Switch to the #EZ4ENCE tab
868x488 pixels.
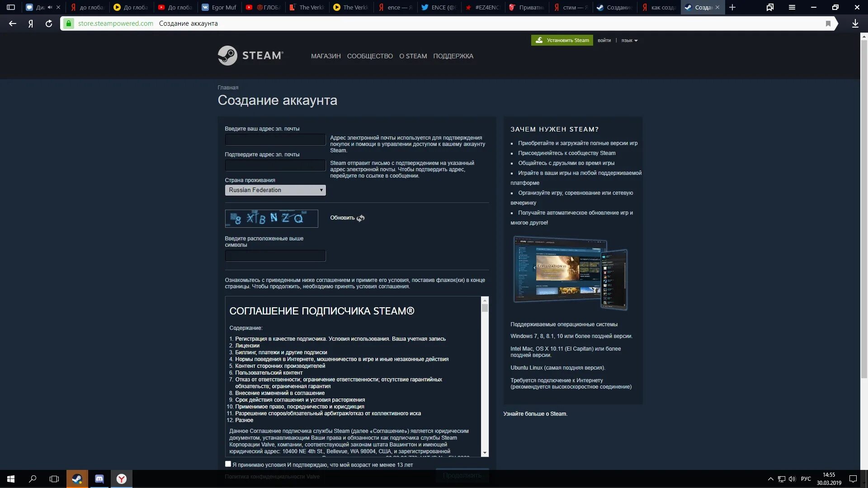point(483,7)
